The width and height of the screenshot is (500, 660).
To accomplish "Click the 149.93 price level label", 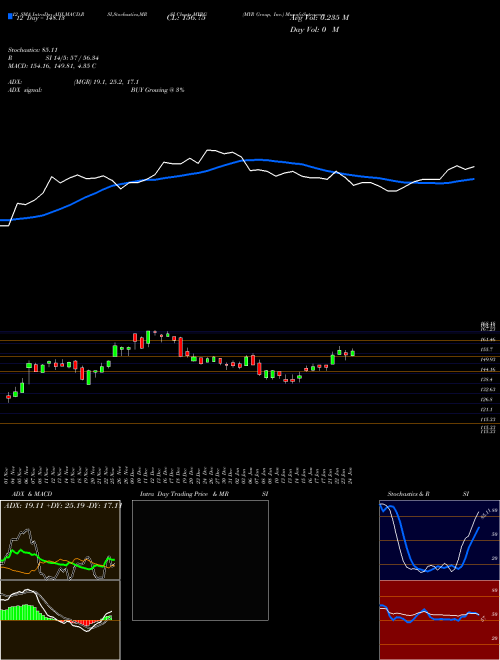I will (x=487, y=360).
